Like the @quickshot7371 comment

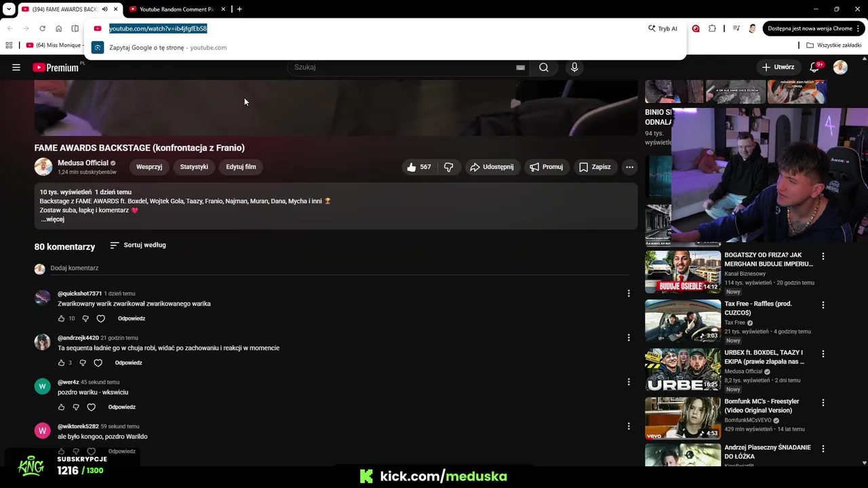pos(61,319)
